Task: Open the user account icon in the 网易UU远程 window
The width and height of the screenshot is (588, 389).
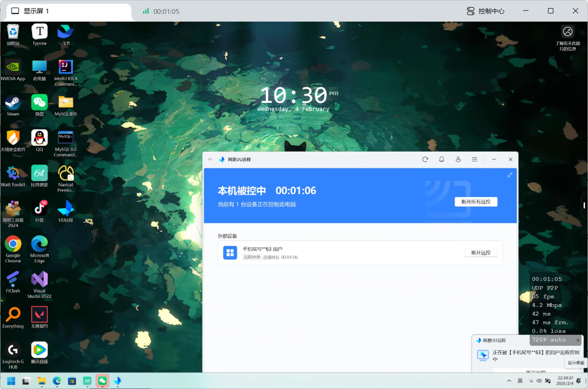Action: 458,159
